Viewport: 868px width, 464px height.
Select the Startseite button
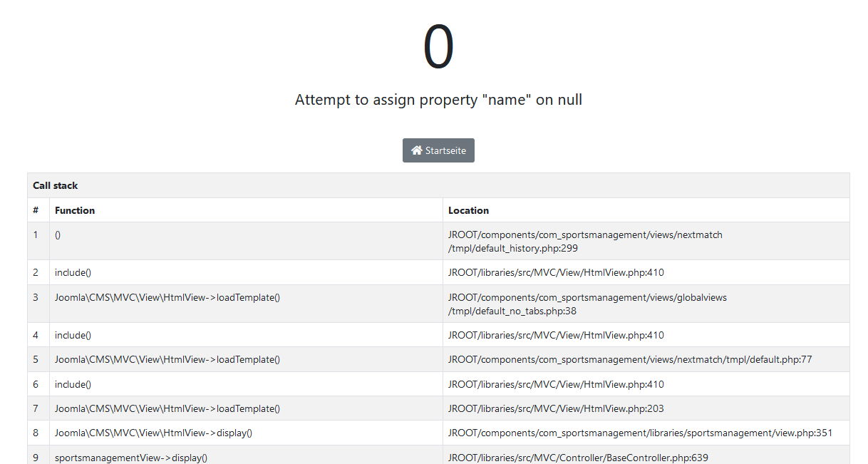pyautogui.click(x=438, y=150)
